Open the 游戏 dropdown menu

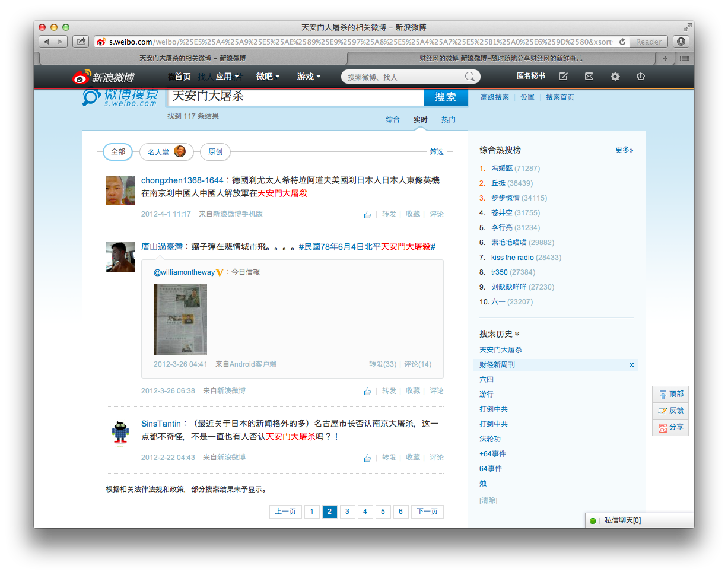click(309, 77)
